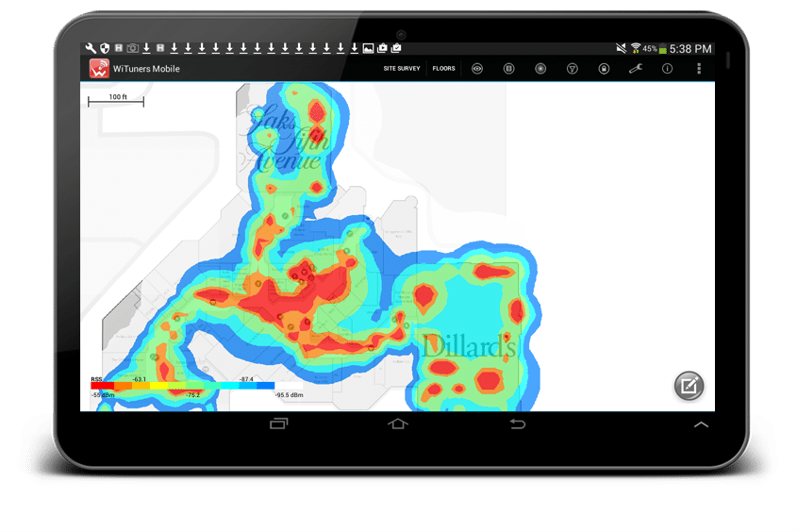The image size is (797, 532).
Task: Tap the 5:38 PM clock
Action: (x=690, y=49)
